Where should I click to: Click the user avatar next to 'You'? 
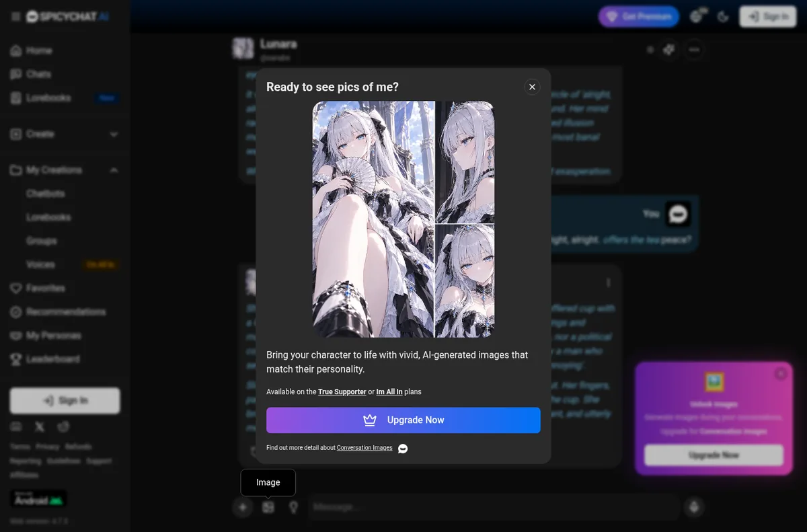click(x=678, y=214)
